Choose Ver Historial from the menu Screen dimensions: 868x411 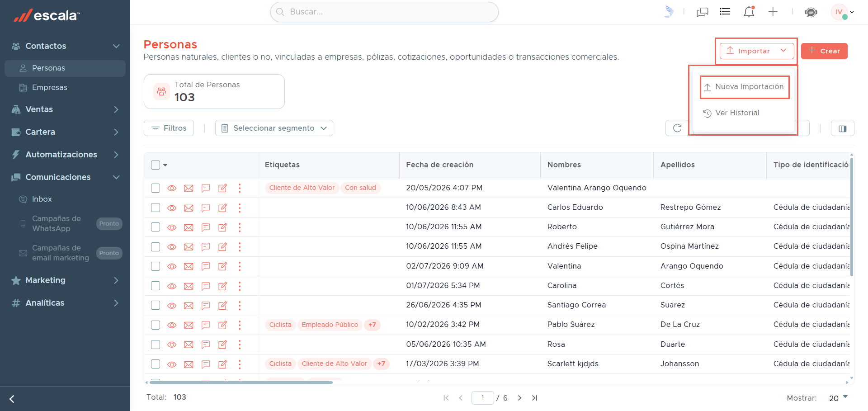(732, 113)
